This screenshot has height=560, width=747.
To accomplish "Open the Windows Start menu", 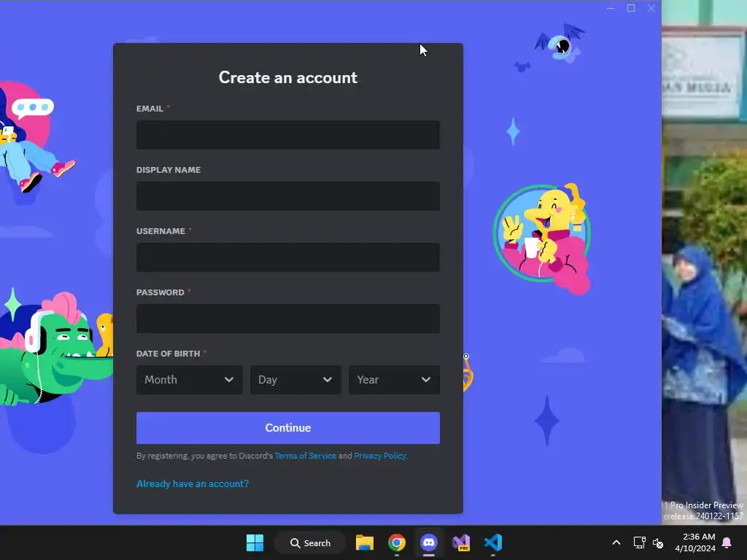I will tap(255, 542).
